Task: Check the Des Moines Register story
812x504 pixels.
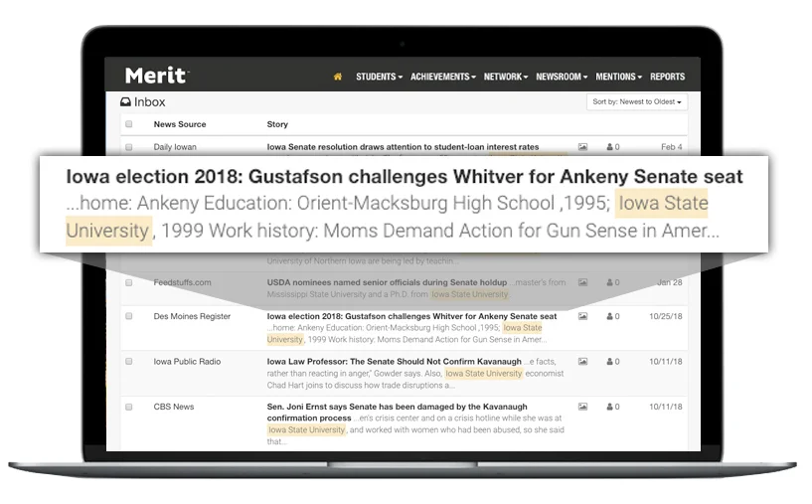Action: (x=129, y=316)
